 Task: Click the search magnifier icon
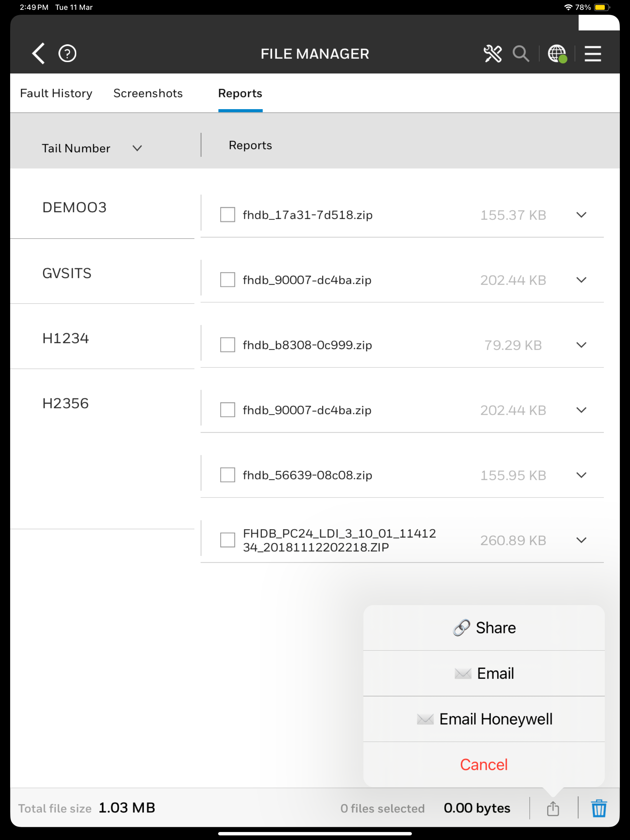tap(520, 53)
